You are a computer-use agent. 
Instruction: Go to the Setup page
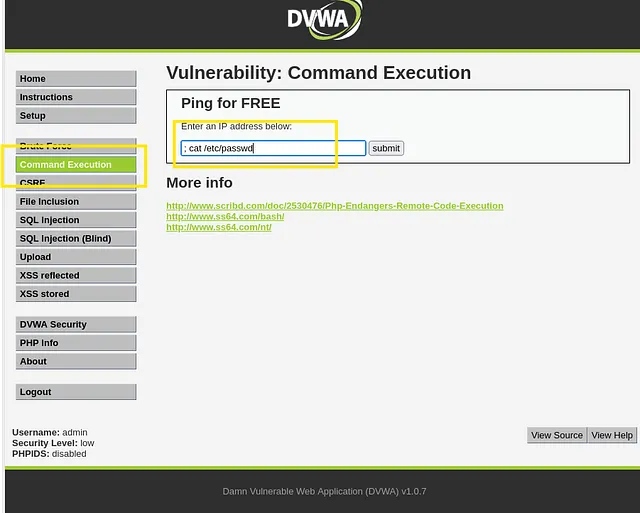(x=76, y=115)
